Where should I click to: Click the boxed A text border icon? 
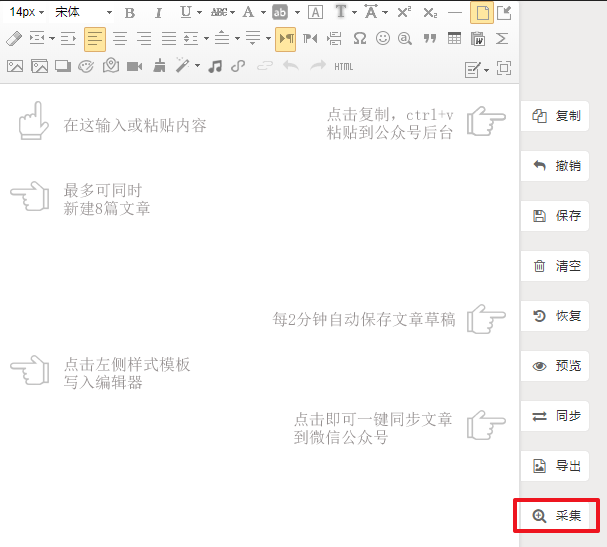coord(316,13)
